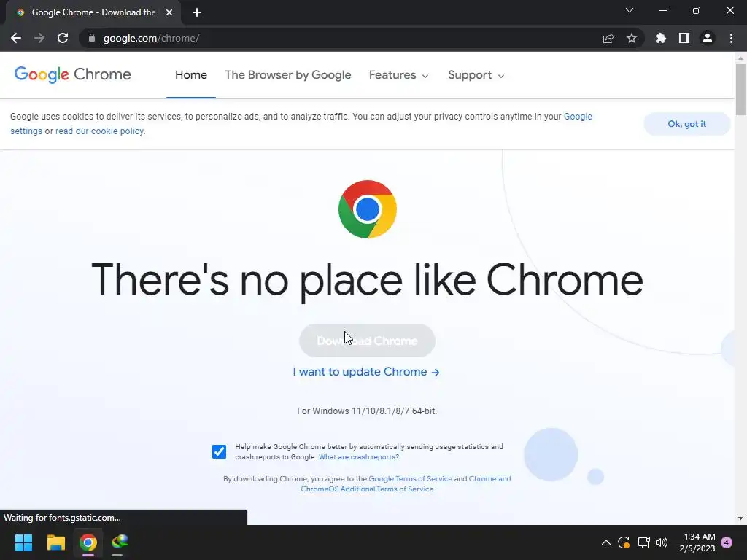The image size is (747, 560).
Task: Open Chrome's three-dot customize menu
Action: tap(731, 38)
